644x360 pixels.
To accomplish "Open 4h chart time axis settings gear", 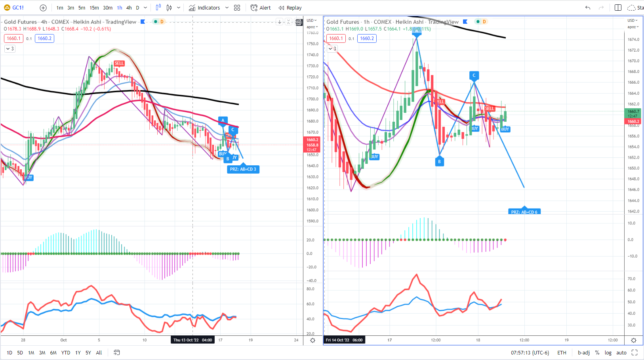I will [x=312, y=340].
